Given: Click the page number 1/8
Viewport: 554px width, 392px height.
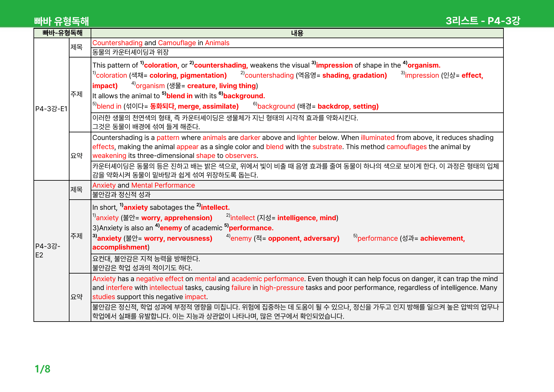Looking at the screenshot, I should [x=43, y=369].
